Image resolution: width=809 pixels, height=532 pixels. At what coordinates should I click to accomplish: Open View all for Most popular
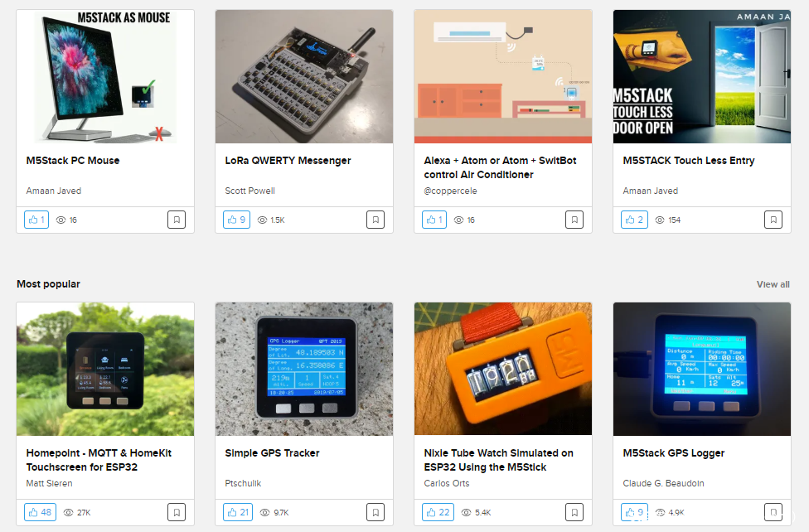point(773,284)
